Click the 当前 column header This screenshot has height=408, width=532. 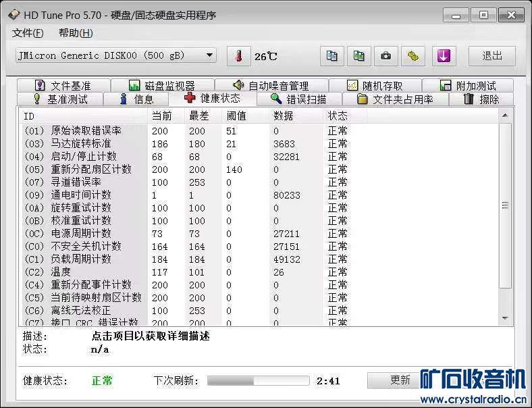166,116
